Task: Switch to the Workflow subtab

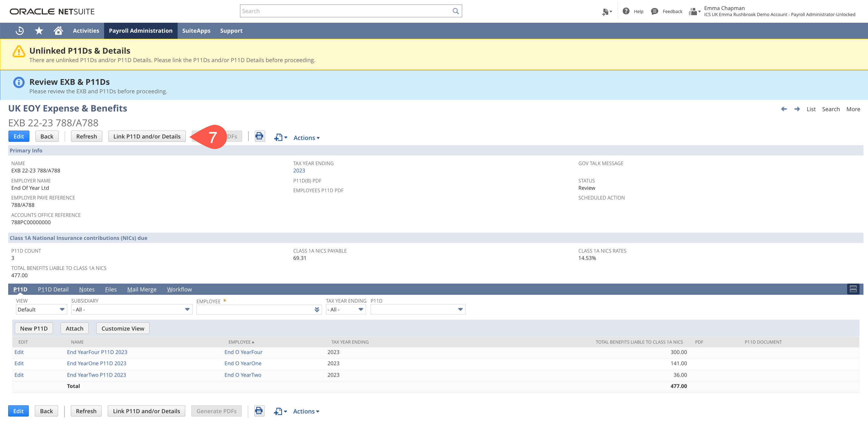Action: pyautogui.click(x=179, y=289)
